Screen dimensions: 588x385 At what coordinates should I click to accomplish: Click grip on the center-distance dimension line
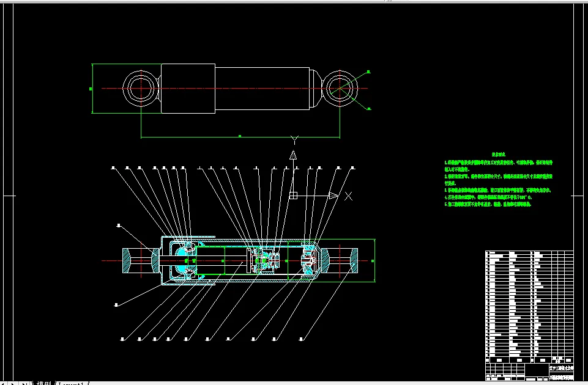(240, 136)
